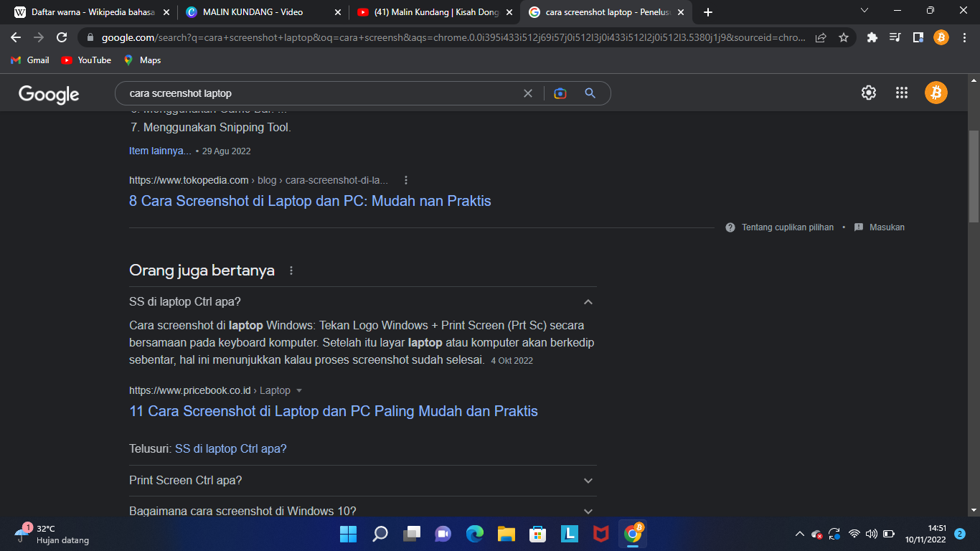Screen dimensions: 980x551
Task: Open YouTube bookmark
Action: pyautogui.click(x=86, y=60)
